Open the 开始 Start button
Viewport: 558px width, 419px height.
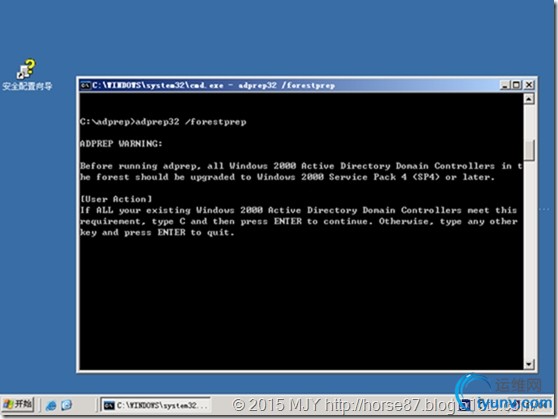(18, 404)
